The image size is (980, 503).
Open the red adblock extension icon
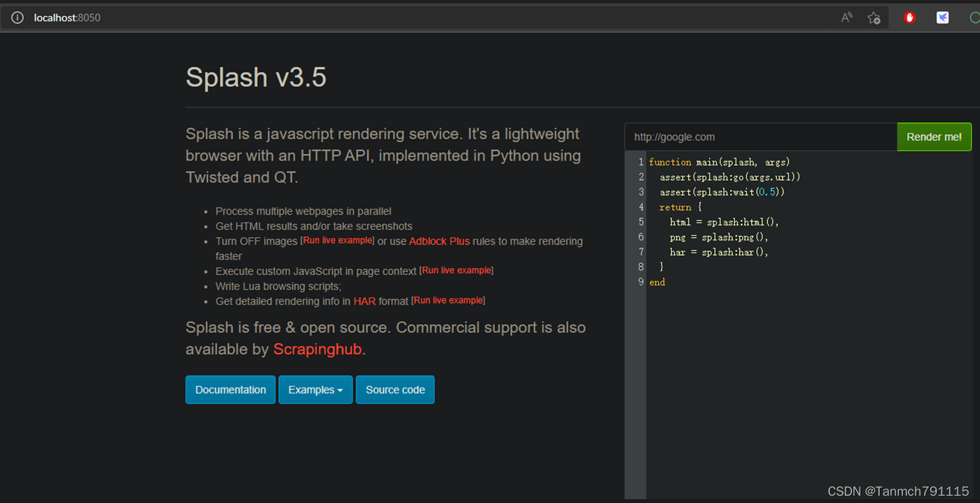click(x=910, y=18)
